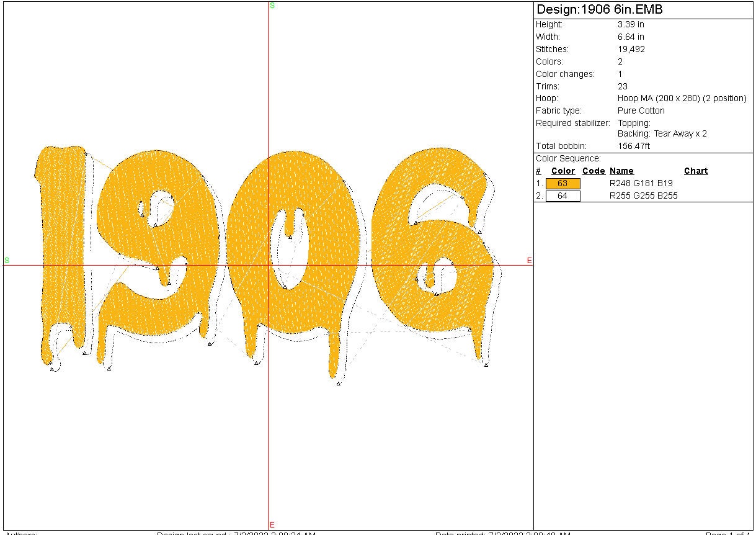Click the '#' column header
Screen dimensions: 756x535
(x=538, y=171)
